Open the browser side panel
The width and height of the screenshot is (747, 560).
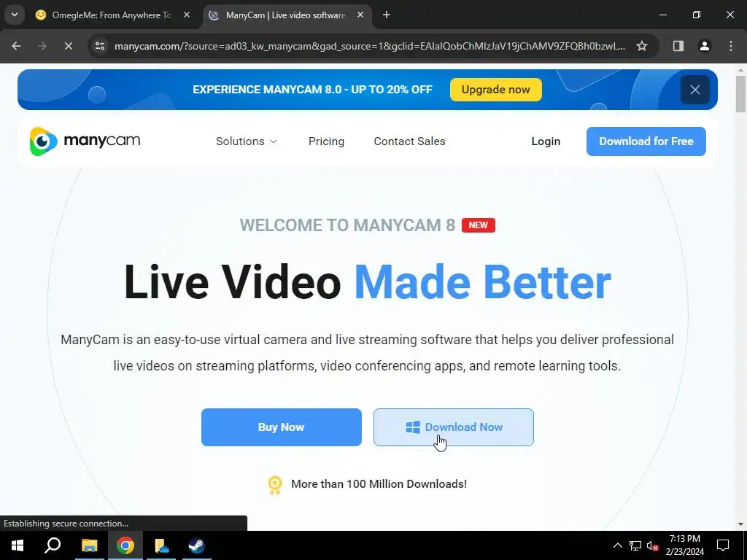pos(678,46)
